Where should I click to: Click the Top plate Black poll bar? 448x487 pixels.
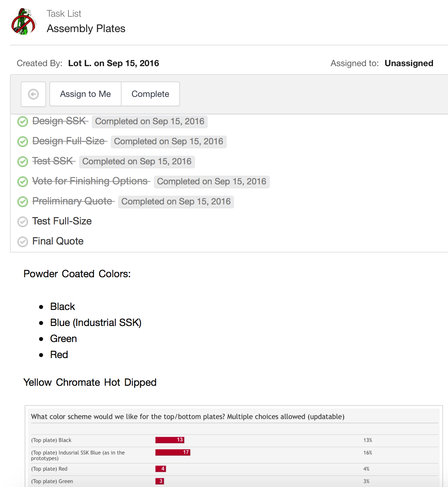pyautogui.click(x=170, y=440)
